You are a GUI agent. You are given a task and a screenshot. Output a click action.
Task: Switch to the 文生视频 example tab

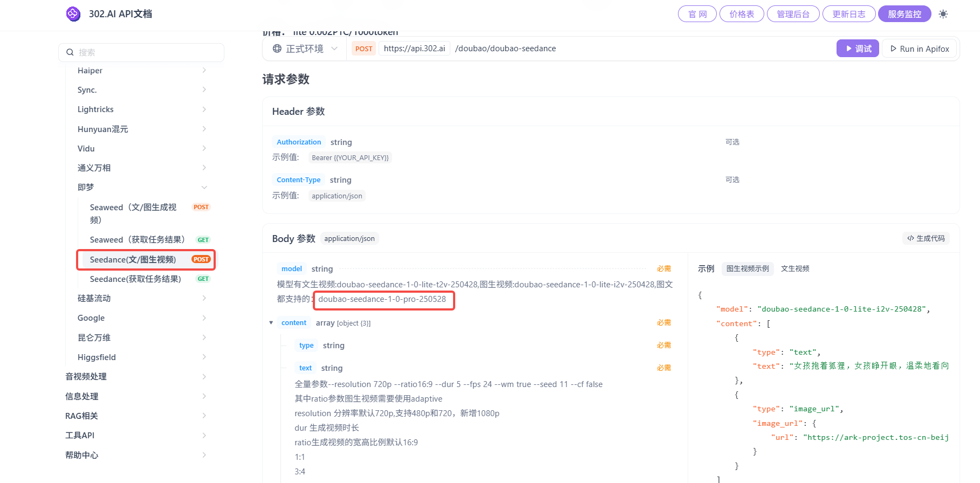coord(795,268)
